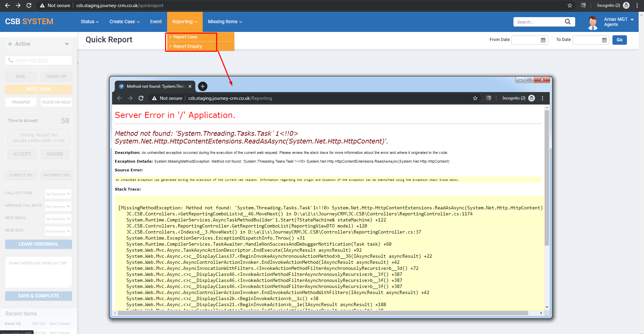Open the Arrange Call Back dropdown
The width and height of the screenshot is (644, 334).
coord(58,206)
